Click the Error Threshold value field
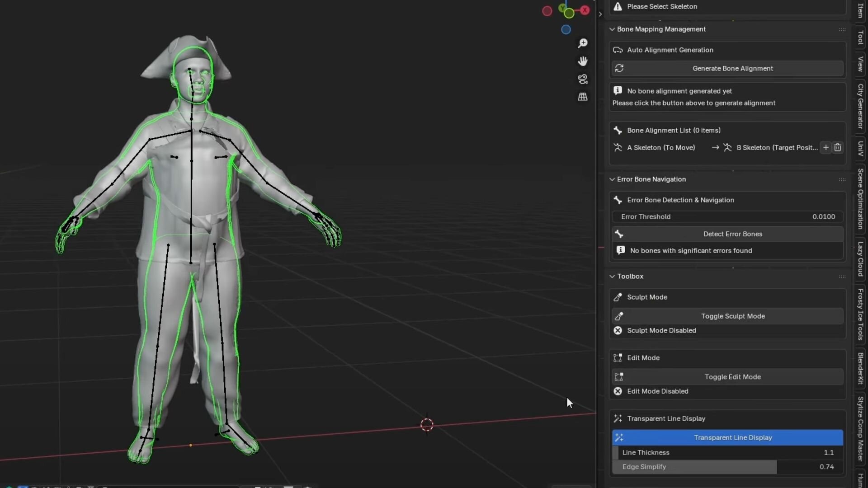The height and width of the screenshot is (488, 868). (727, 217)
